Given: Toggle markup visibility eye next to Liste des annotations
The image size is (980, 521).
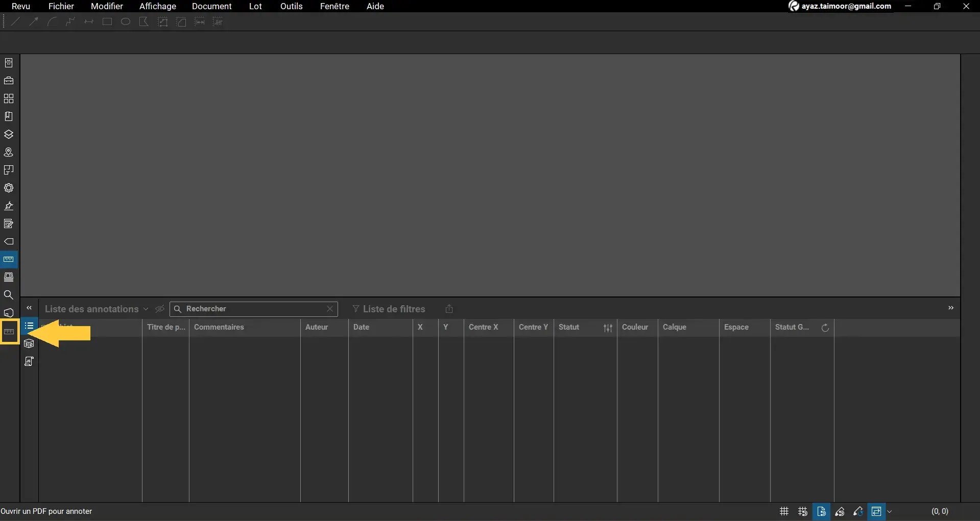Looking at the screenshot, I should tap(160, 309).
